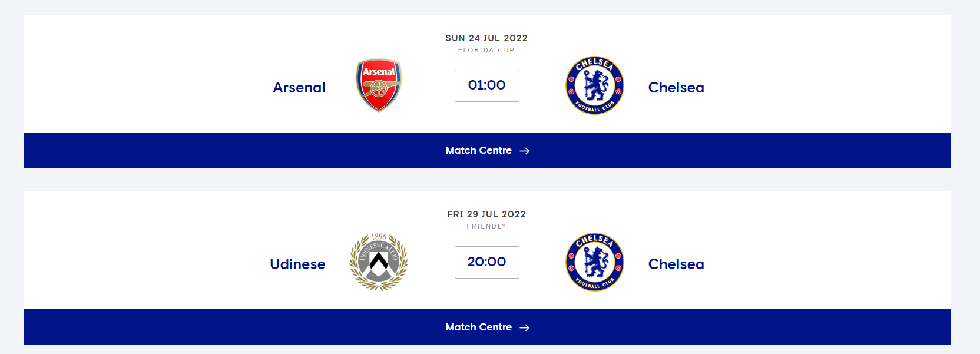Click arrow icon in Arsenal fixture's Match Centre bar
The width and height of the screenshot is (980, 354).
(x=525, y=151)
